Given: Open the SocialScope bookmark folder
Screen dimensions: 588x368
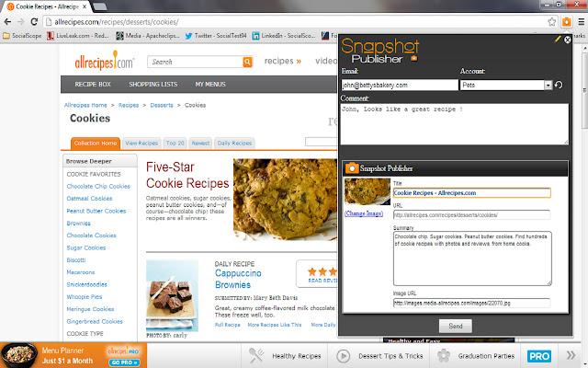Looking at the screenshot, I should 22,36.
